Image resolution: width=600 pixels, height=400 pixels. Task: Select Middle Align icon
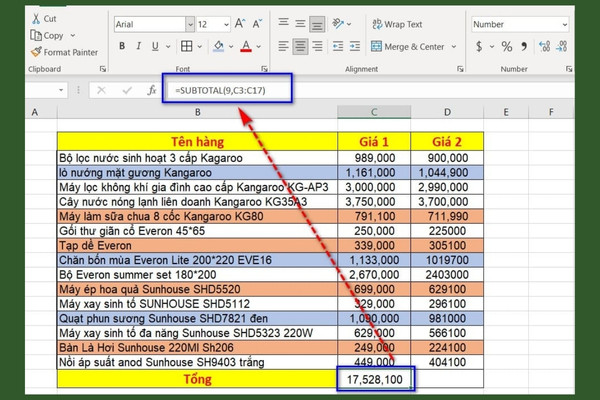click(x=300, y=23)
